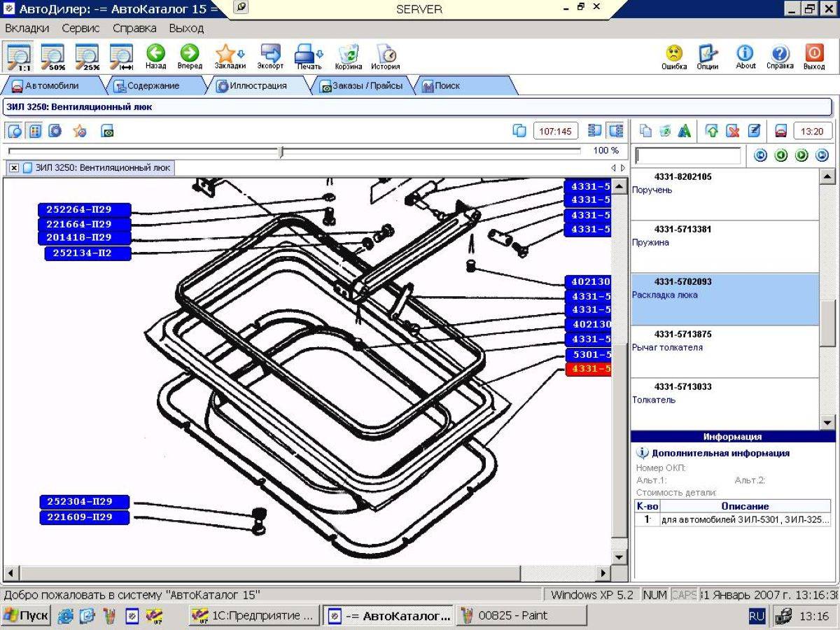Open История history
Image resolution: width=840 pixels, height=630 pixels.
[x=386, y=57]
